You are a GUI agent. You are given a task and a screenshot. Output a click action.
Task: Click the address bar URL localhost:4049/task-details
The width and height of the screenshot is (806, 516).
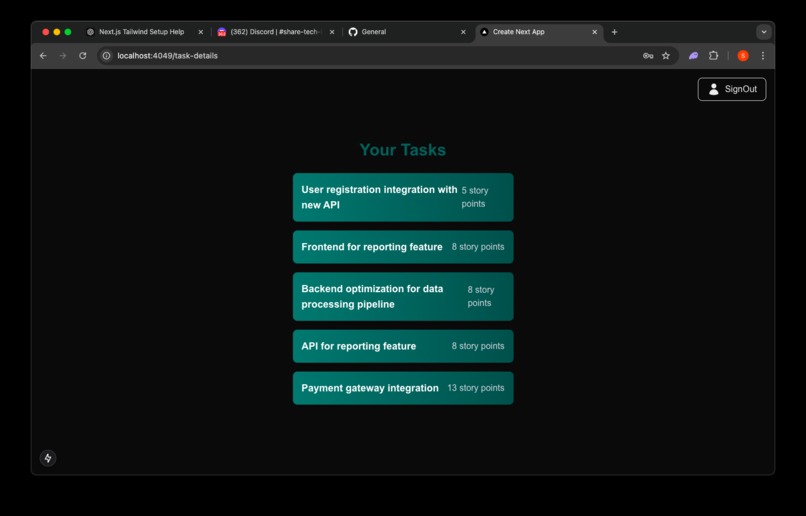click(167, 56)
